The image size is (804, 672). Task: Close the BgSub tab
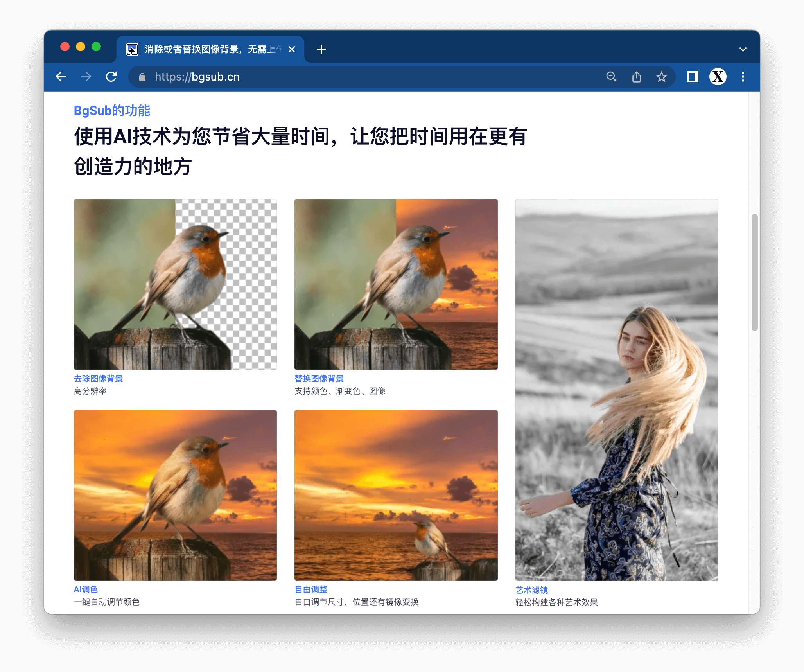click(x=292, y=49)
